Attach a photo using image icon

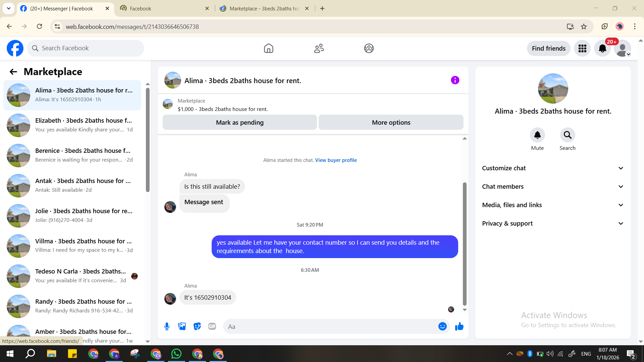point(182,326)
